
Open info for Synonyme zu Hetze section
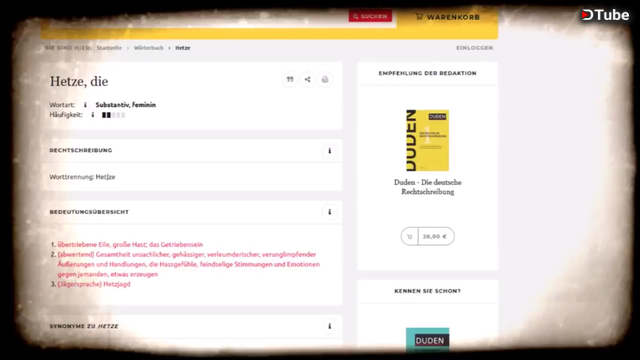pyautogui.click(x=329, y=326)
